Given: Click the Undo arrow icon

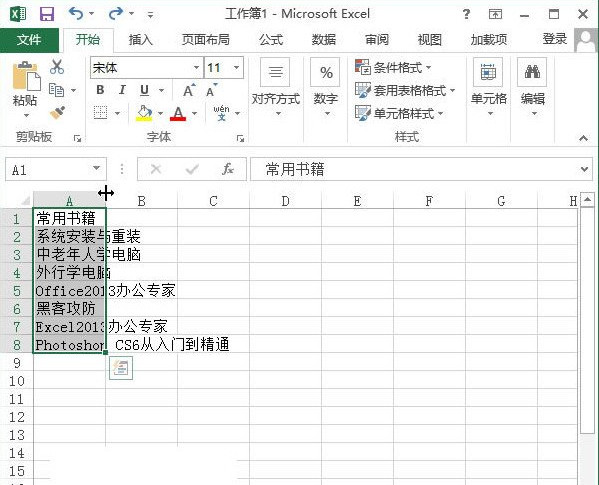Looking at the screenshot, I should pos(76,14).
